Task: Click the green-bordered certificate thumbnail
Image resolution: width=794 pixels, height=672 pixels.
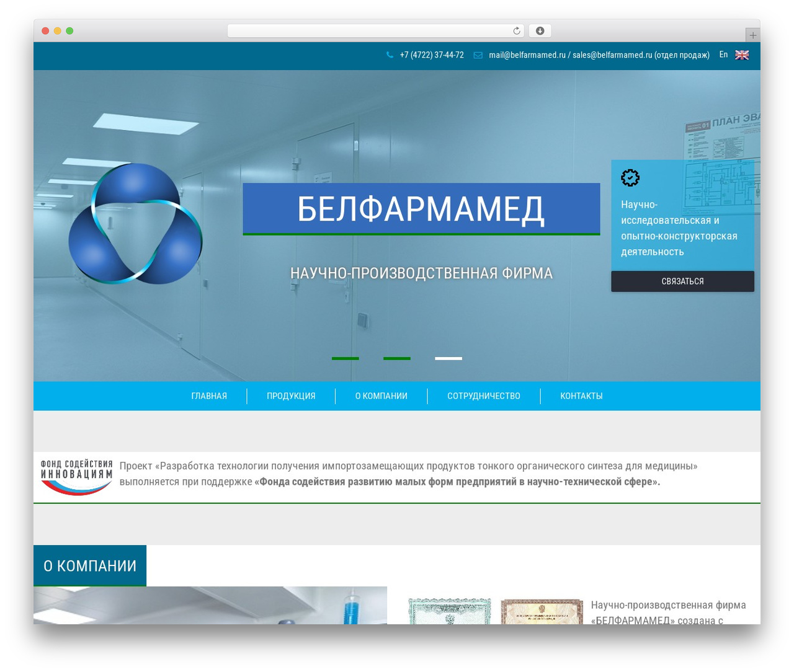Action: point(450,611)
